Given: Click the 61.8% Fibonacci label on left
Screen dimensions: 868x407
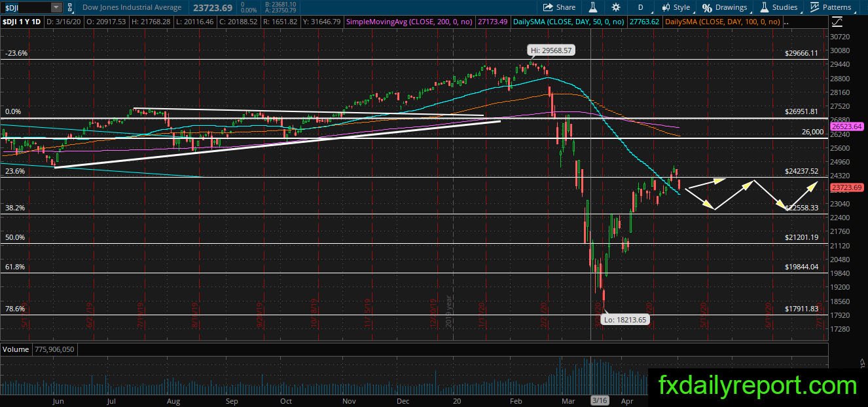Looking at the screenshot, I should 15,267.
